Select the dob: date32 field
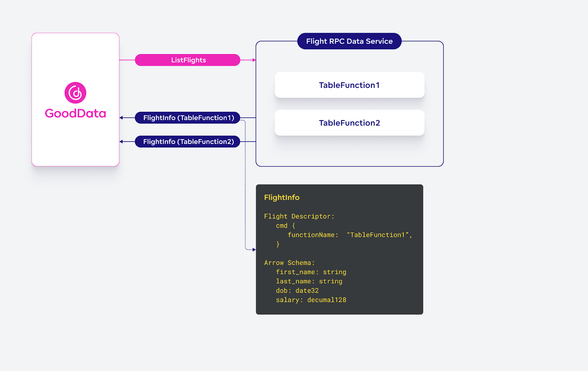This screenshot has height=371, width=588. pyautogui.click(x=297, y=290)
